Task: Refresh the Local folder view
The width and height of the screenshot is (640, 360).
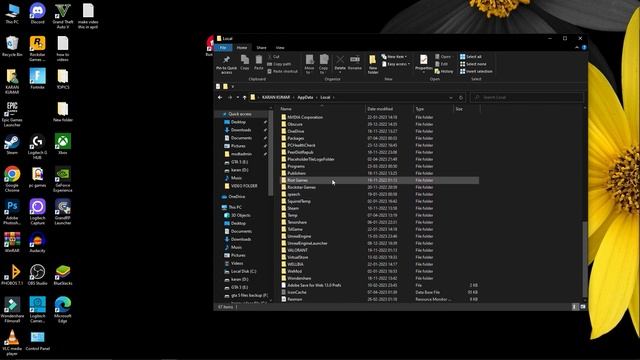Action: coord(461,98)
